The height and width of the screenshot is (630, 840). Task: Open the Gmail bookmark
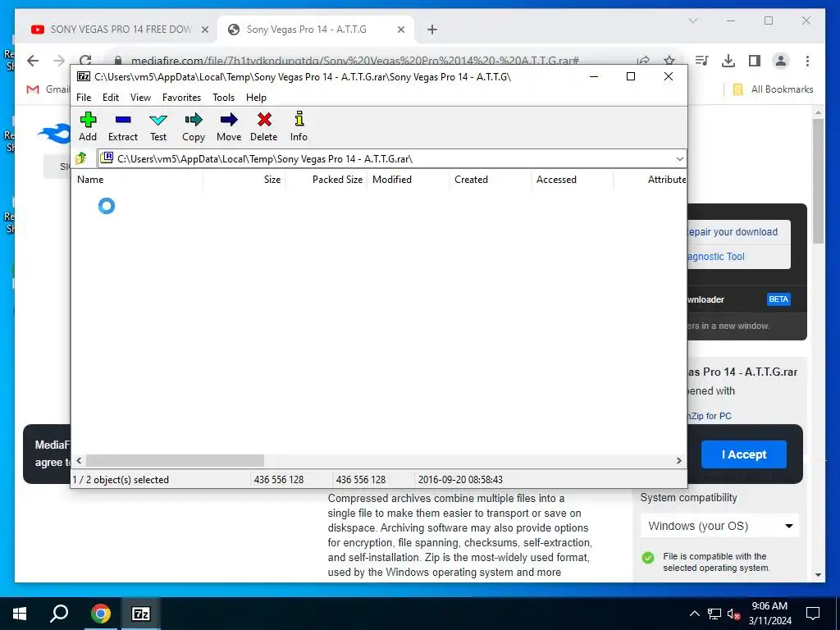pos(48,89)
